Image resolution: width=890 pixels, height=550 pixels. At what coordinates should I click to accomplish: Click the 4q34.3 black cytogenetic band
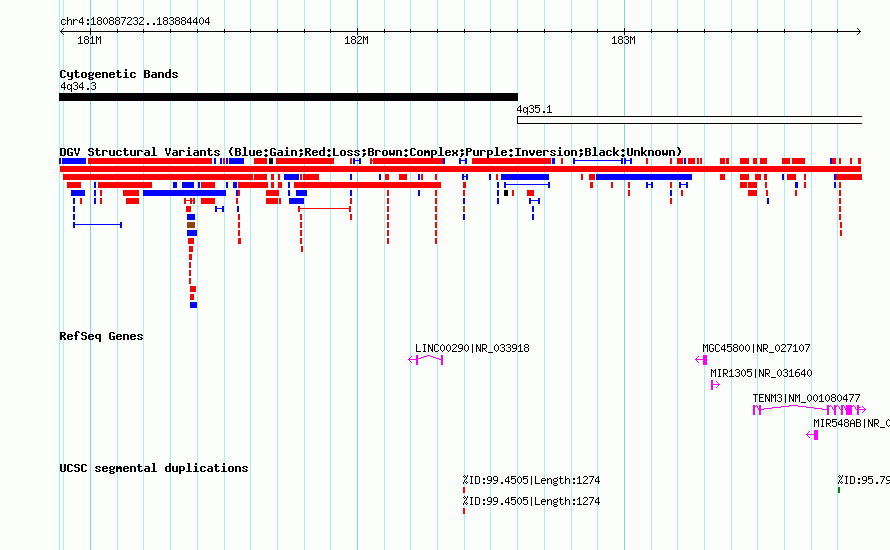[x=288, y=97]
